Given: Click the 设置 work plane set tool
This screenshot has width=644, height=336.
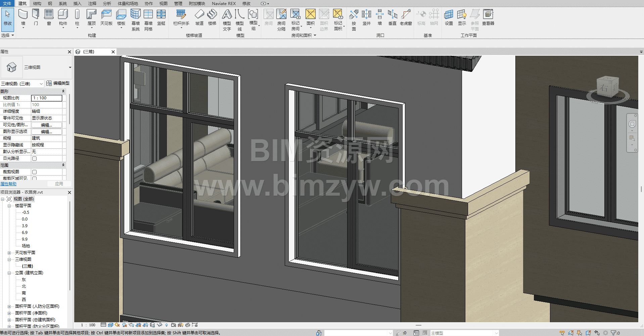Looking at the screenshot, I should [449, 17].
